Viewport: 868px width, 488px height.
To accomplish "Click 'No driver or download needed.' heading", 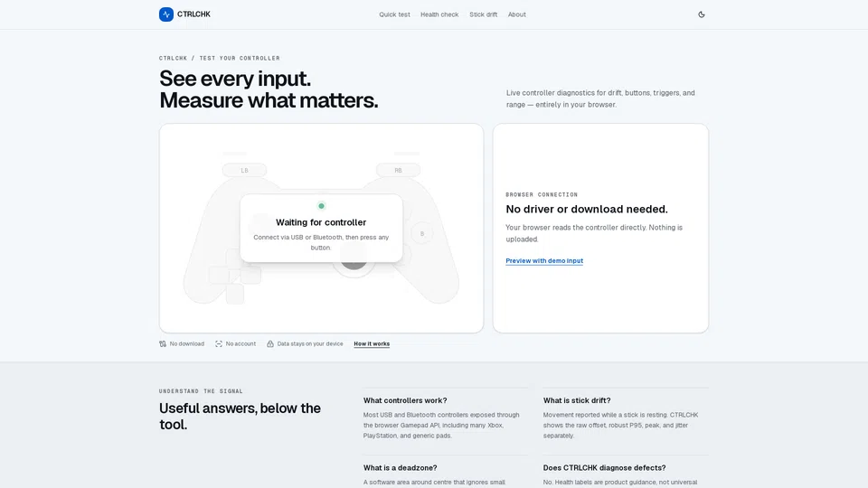I will click(x=587, y=209).
